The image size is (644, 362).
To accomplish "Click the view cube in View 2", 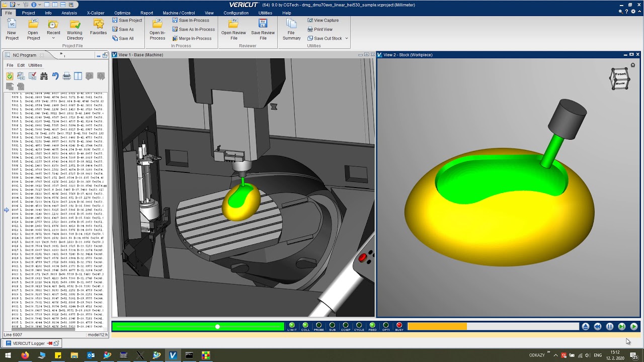I will click(620, 79).
